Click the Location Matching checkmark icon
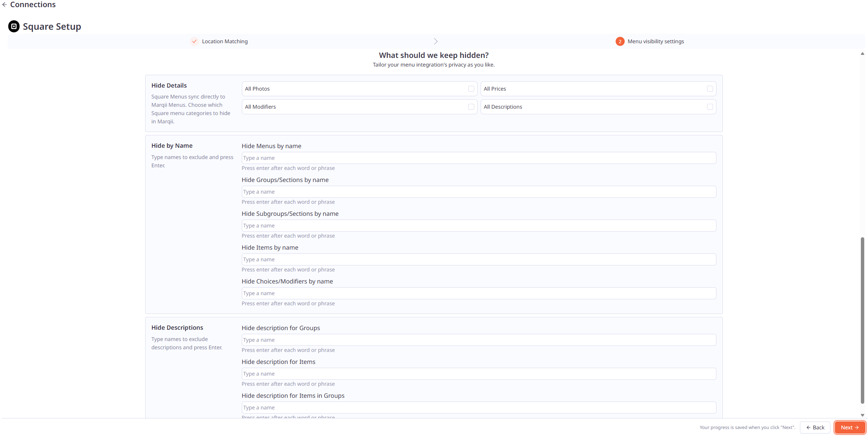The height and width of the screenshot is (438, 868). 194,41
